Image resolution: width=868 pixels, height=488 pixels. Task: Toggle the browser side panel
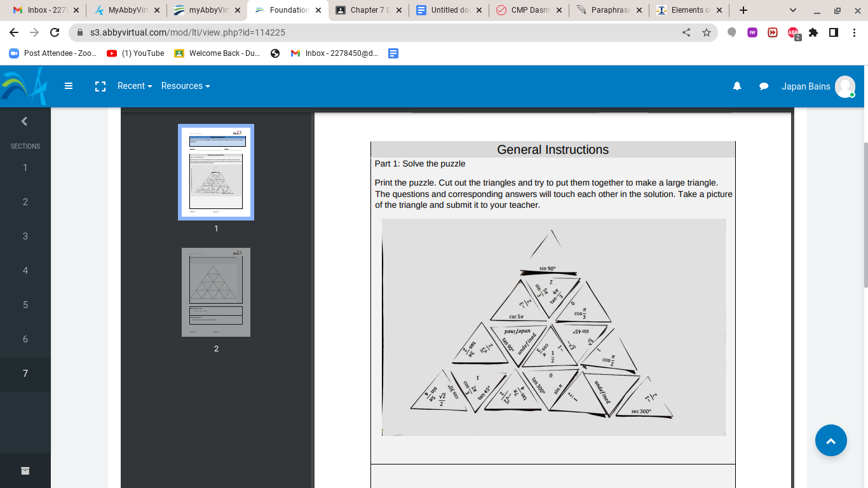click(x=834, y=32)
